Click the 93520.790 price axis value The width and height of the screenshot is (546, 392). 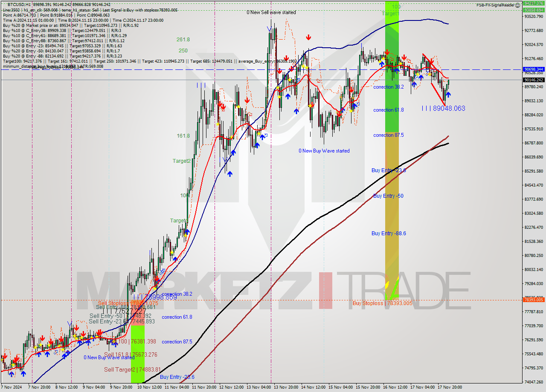[x=534, y=16]
